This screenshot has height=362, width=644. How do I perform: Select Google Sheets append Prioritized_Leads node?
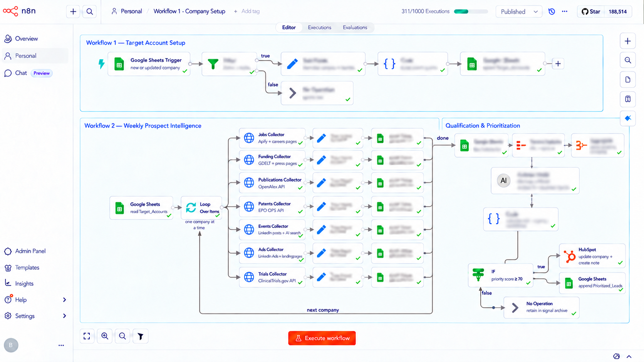(592, 283)
